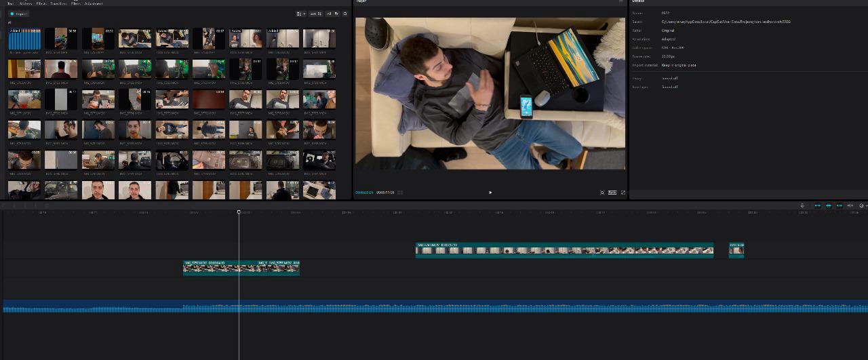
Task: Toggle the first teal snapping button above timeline
Action: pos(817,205)
